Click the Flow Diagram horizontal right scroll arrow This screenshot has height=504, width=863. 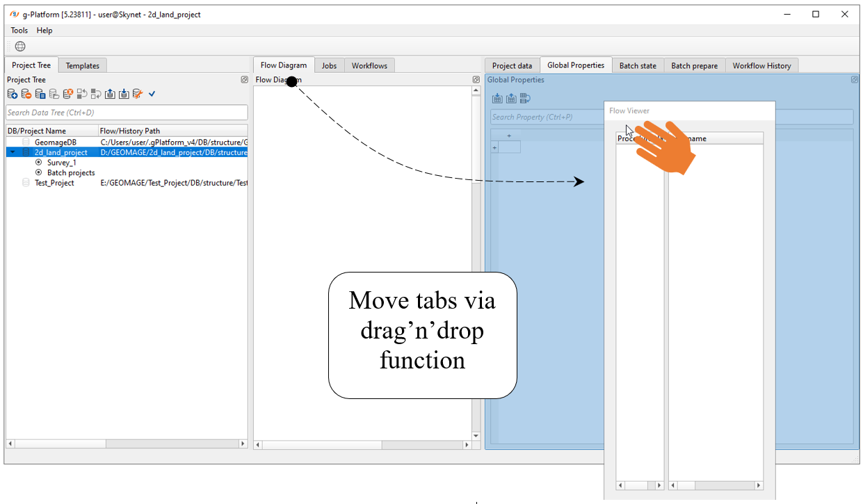tap(467, 445)
